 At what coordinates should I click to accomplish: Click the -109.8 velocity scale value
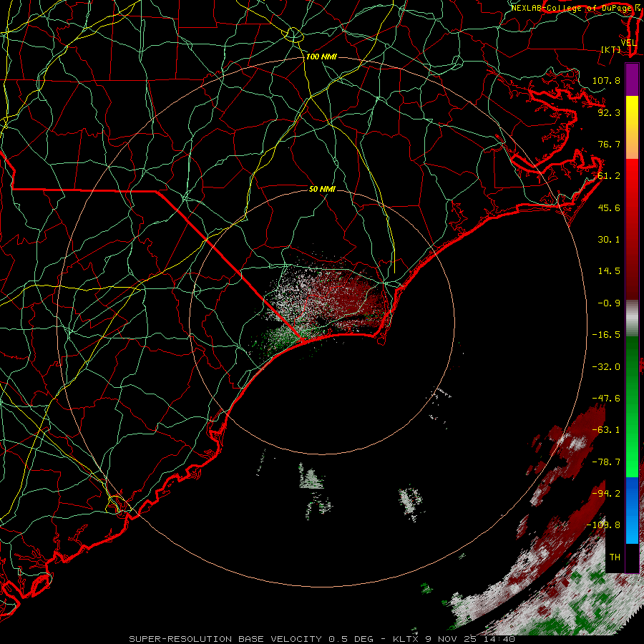tap(603, 525)
